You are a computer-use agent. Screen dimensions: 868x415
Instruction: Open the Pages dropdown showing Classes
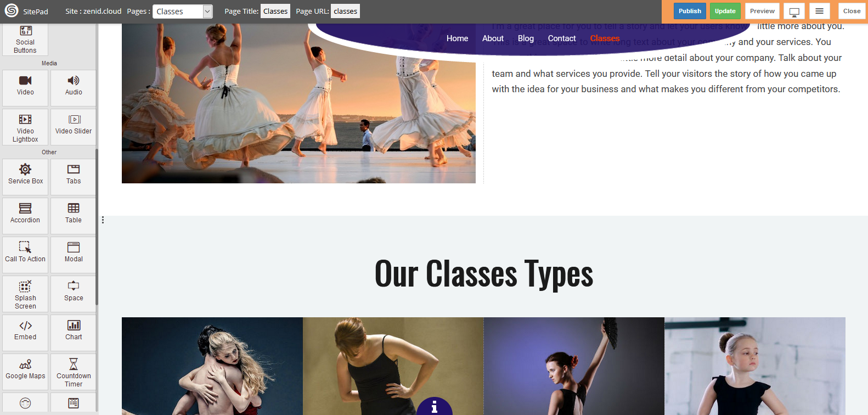[x=182, y=12]
